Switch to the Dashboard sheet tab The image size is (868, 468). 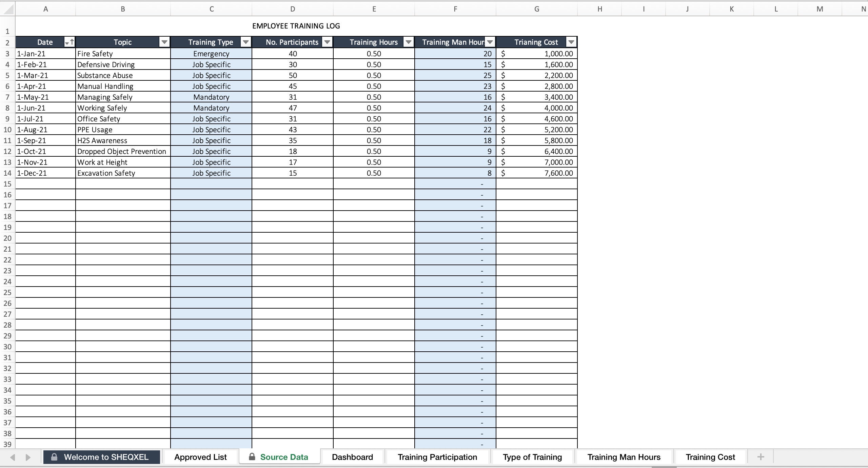click(352, 457)
